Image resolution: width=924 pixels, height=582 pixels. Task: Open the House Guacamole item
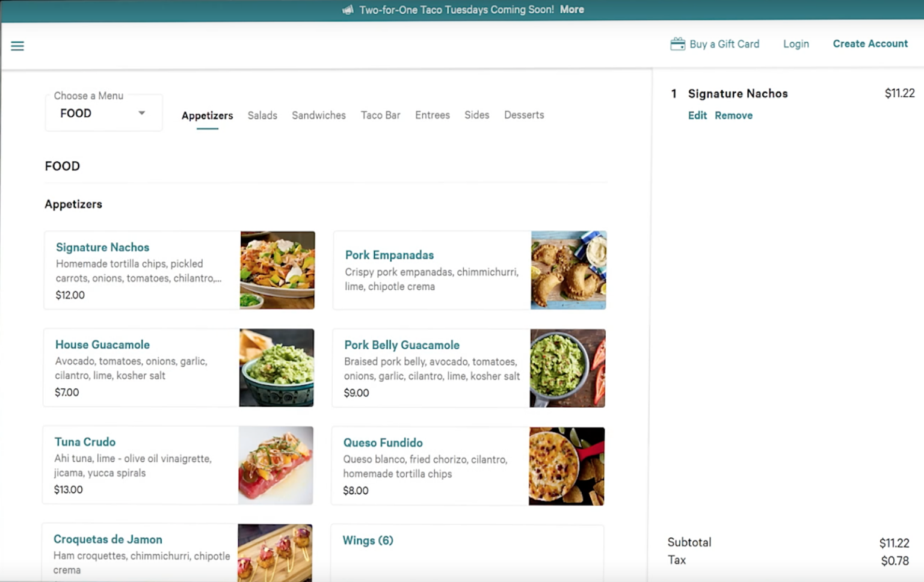(102, 345)
